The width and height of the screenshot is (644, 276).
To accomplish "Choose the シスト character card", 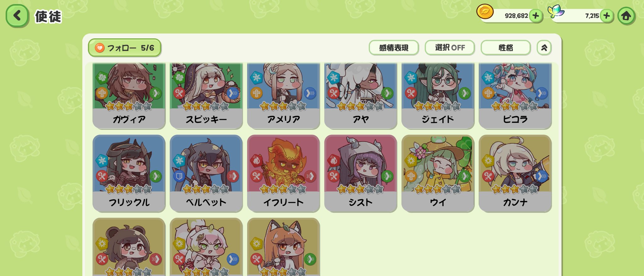I will [x=361, y=173].
